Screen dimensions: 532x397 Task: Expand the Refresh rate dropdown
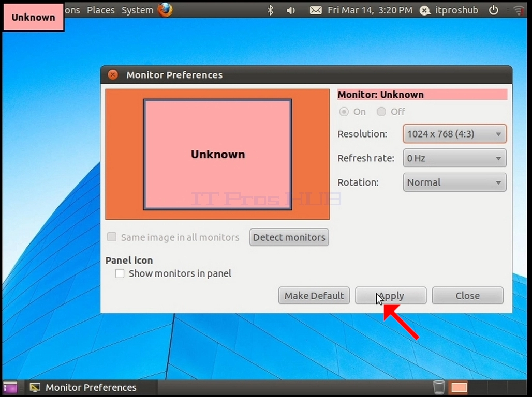pos(455,158)
